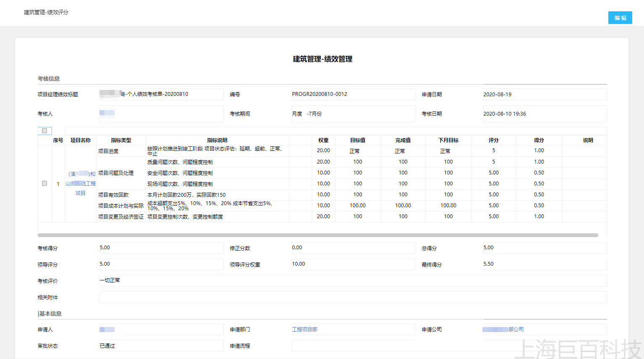The height and width of the screenshot is (359, 644).
Task: Click the 项目有效回款 indicator type cell
Action: pos(121,195)
